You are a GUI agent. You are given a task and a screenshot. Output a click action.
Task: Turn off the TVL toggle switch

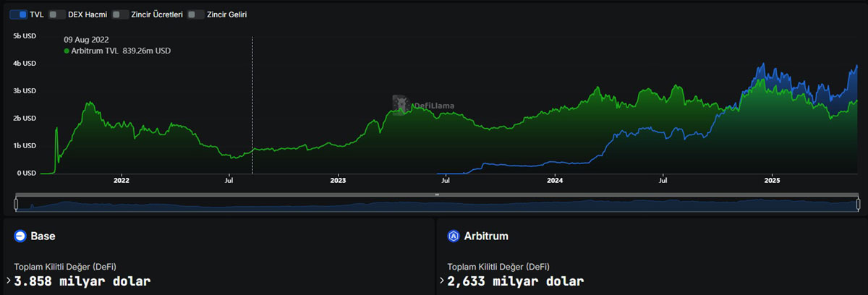pos(19,14)
